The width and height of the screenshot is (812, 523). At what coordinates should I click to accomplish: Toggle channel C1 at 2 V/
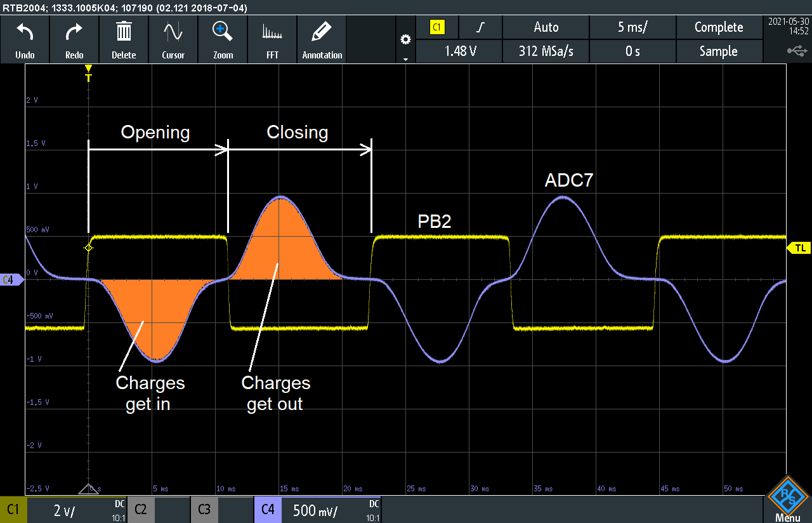pyautogui.click(x=63, y=510)
